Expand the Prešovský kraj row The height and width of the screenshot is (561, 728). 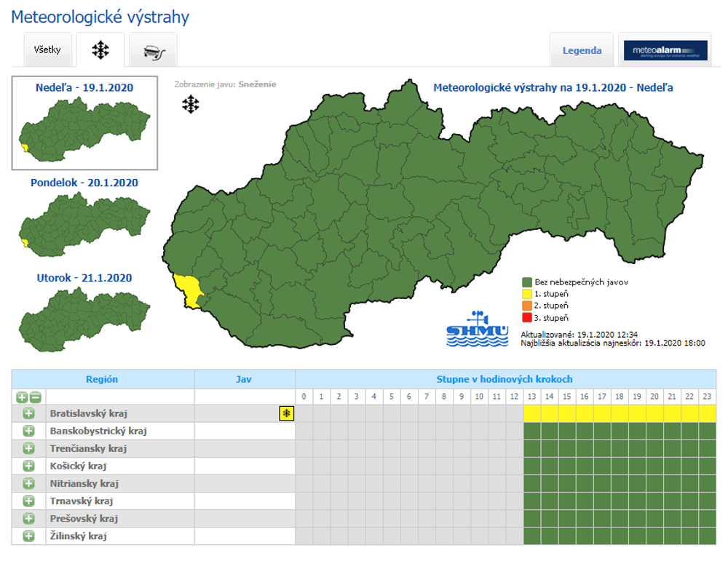pos(29,519)
